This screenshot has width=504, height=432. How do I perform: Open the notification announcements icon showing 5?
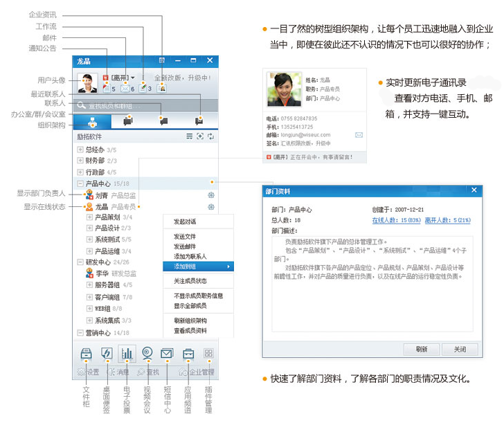point(107,88)
